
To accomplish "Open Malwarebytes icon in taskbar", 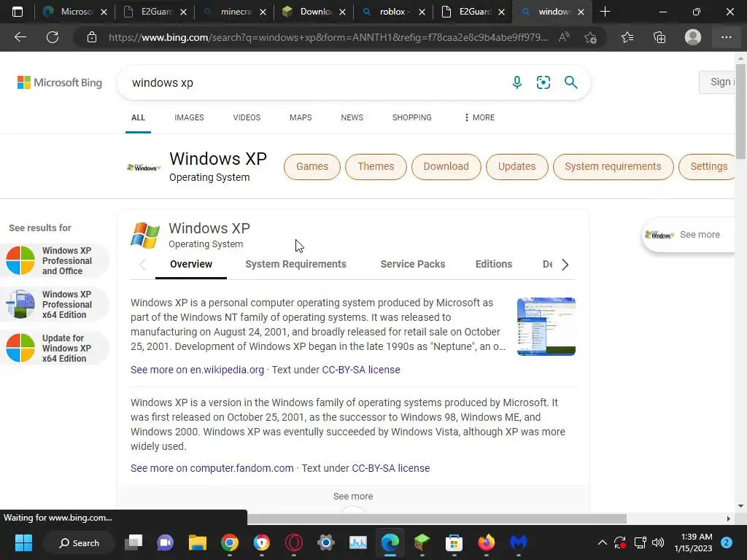I will pyautogui.click(x=519, y=542).
